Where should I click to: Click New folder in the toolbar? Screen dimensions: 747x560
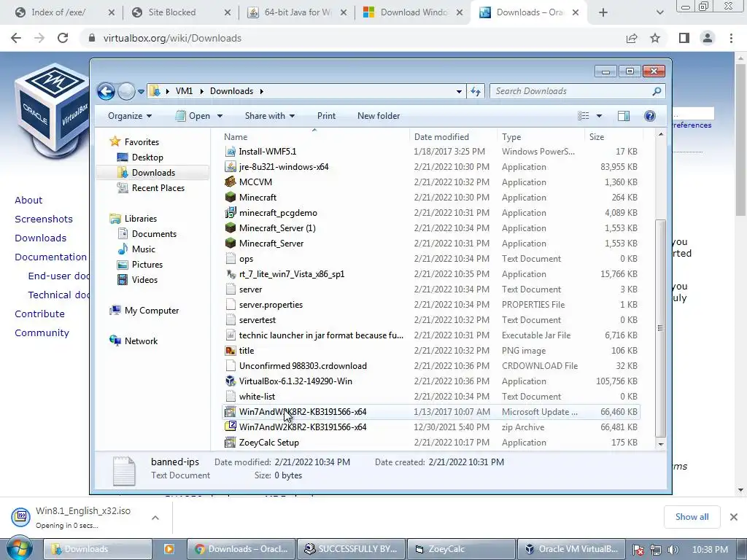click(379, 116)
